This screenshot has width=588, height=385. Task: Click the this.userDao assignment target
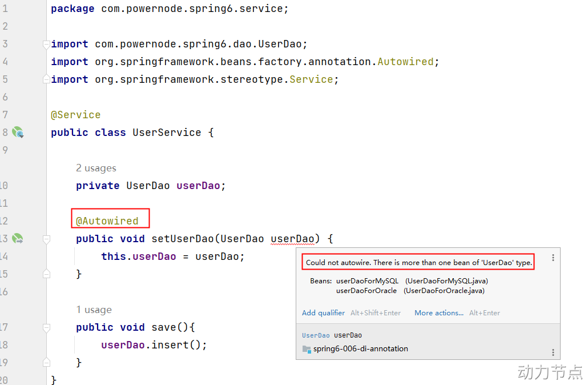tap(138, 256)
